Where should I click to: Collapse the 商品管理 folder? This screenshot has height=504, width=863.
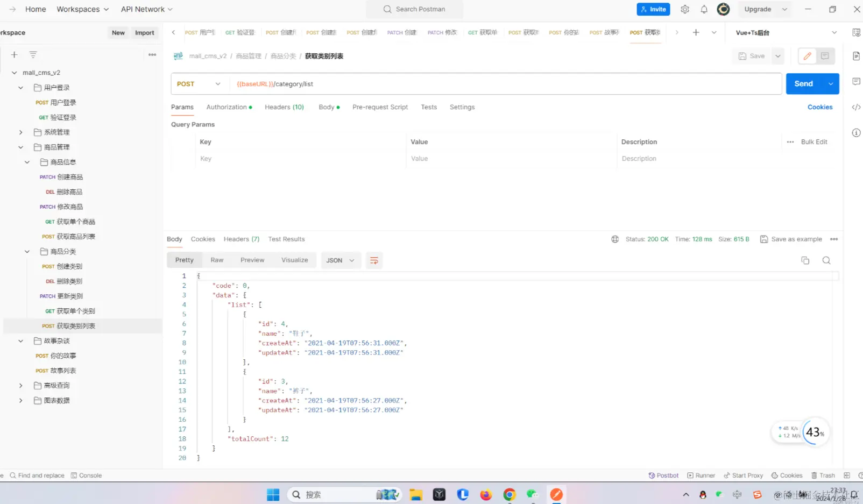point(21,147)
